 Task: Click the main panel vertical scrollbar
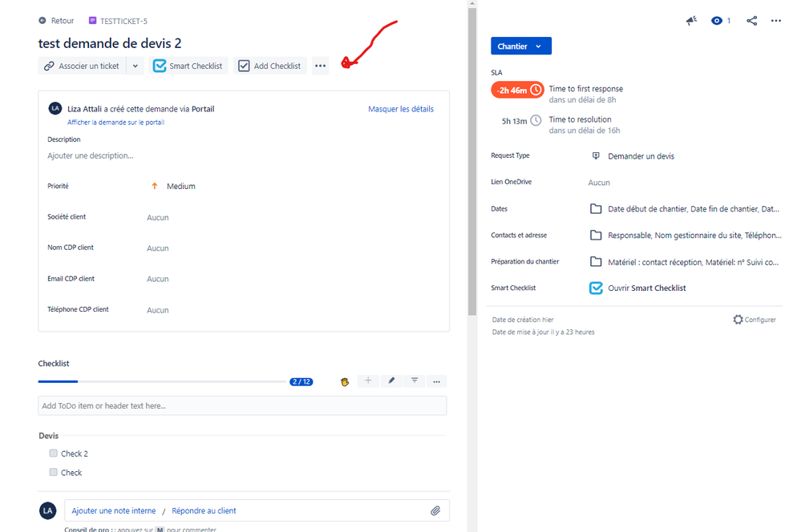(472, 161)
